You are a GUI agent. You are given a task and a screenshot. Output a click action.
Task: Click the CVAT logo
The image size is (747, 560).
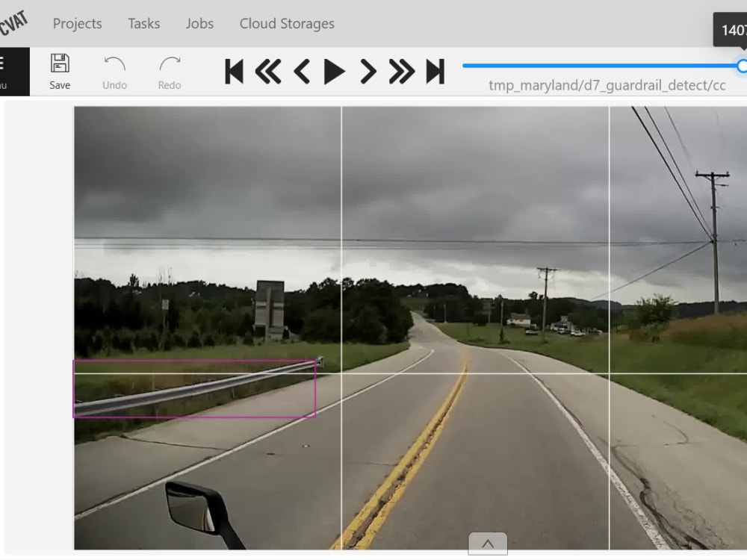coord(13,22)
